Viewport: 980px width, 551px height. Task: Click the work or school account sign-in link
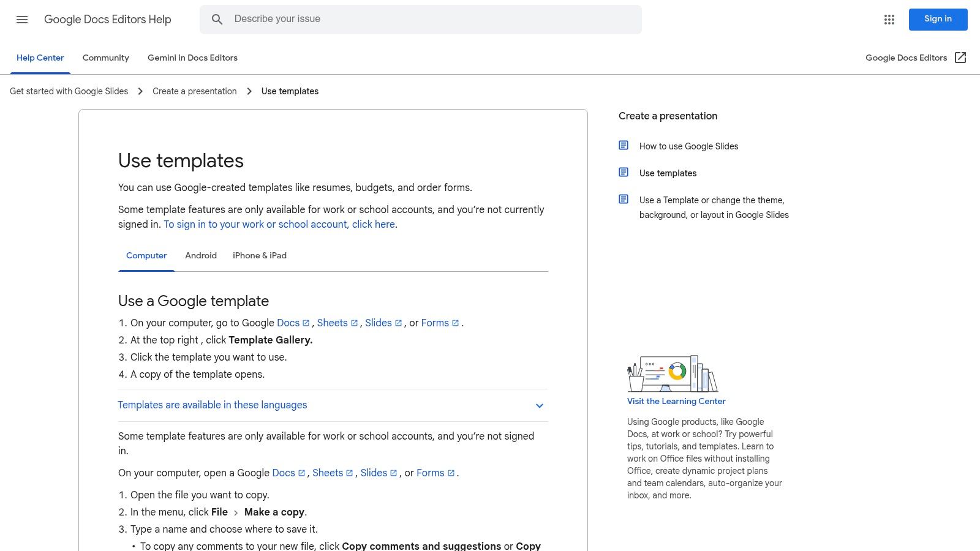[x=279, y=225]
